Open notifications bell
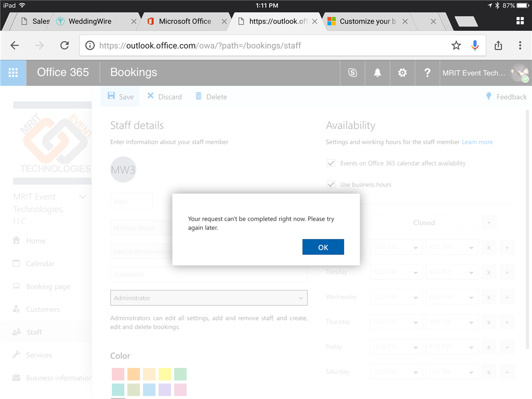Viewport: 532px width, 399px height. pos(377,73)
